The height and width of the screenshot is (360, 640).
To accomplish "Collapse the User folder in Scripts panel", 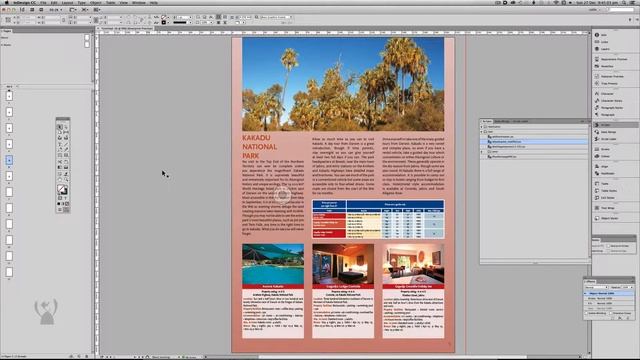I will pyautogui.click(x=482, y=131).
